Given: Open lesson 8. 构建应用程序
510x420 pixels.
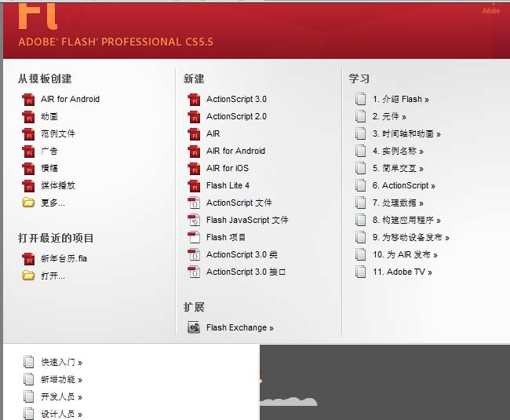Looking at the screenshot, I should click(x=406, y=220).
